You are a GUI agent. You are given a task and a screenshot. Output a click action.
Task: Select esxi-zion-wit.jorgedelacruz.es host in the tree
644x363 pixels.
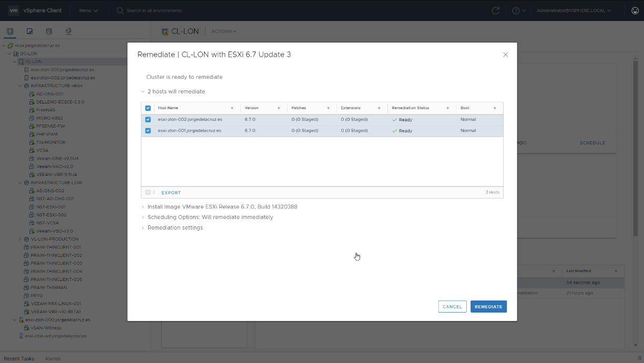tap(56, 336)
